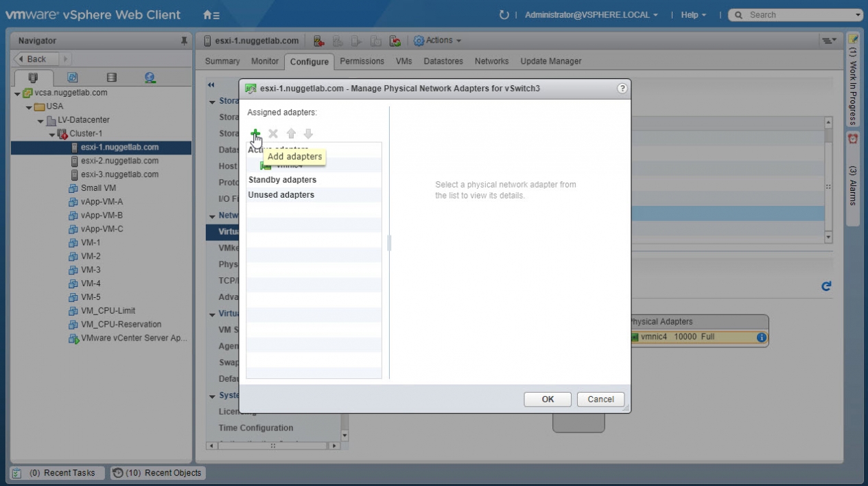
Task: Switch to VMs and Templates navigator view
Action: (x=72, y=78)
